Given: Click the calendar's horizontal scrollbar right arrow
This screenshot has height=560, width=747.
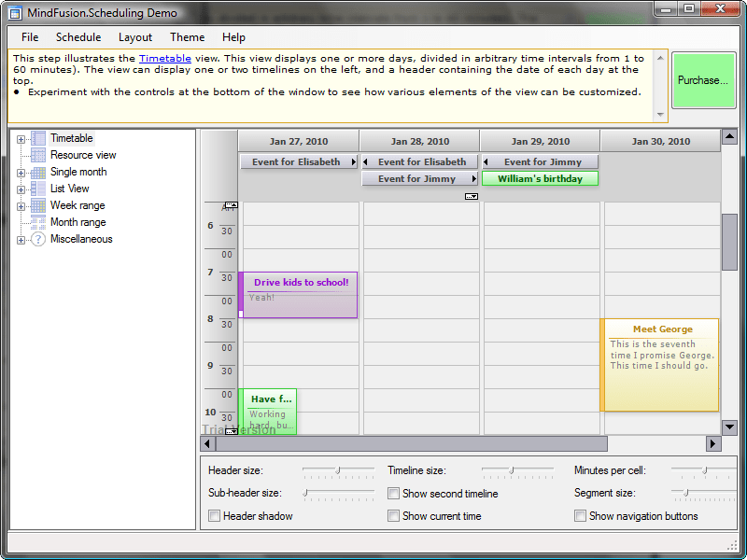Looking at the screenshot, I should tap(713, 443).
